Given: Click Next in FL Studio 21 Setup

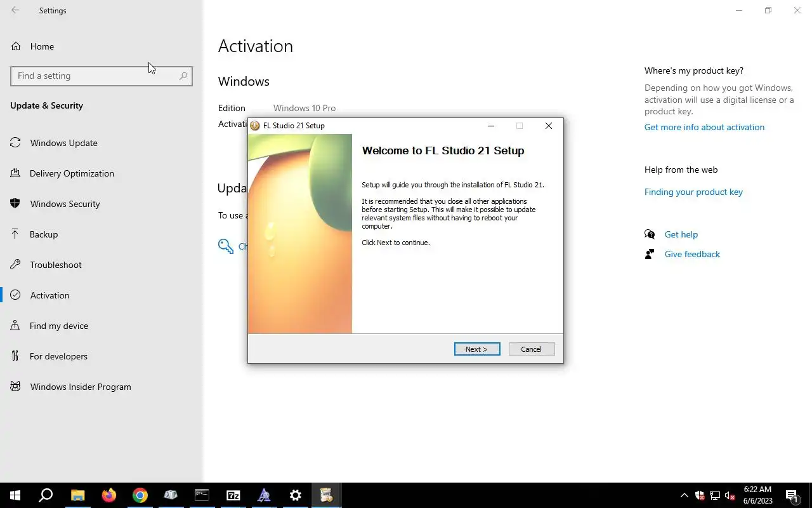Looking at the screenshot, I should 477,349.
